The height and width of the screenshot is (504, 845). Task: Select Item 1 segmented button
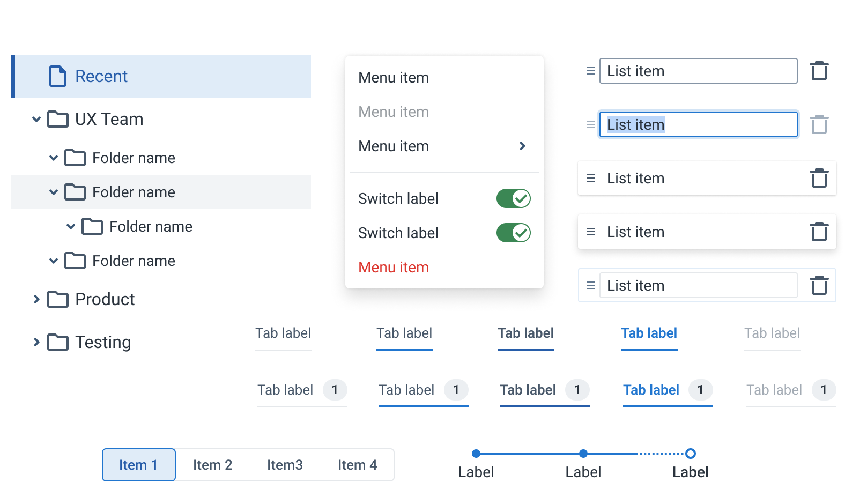[138, 465]
